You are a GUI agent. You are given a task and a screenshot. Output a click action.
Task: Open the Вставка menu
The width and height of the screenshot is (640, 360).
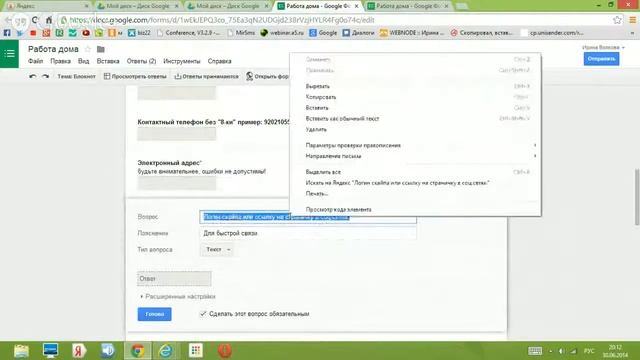point(108,61)
